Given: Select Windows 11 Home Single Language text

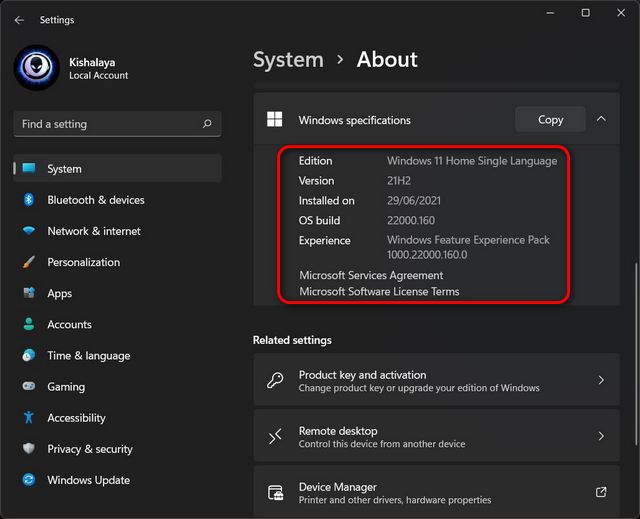Looking at the screenshot, I should click(472, 161).
